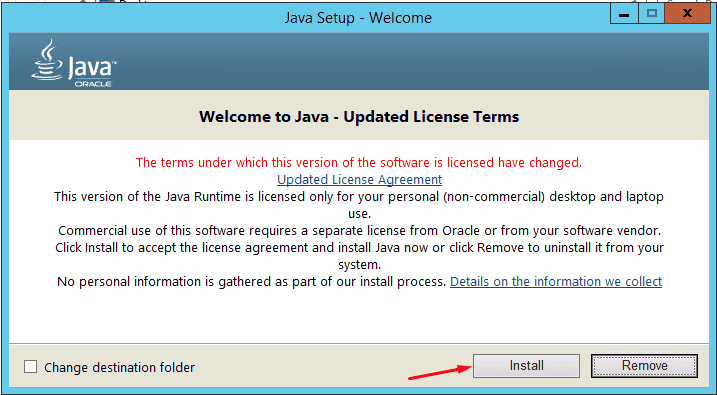
Task: Minimize the Java Setup window
Action: pyautogui.click(x=625, y=14)
